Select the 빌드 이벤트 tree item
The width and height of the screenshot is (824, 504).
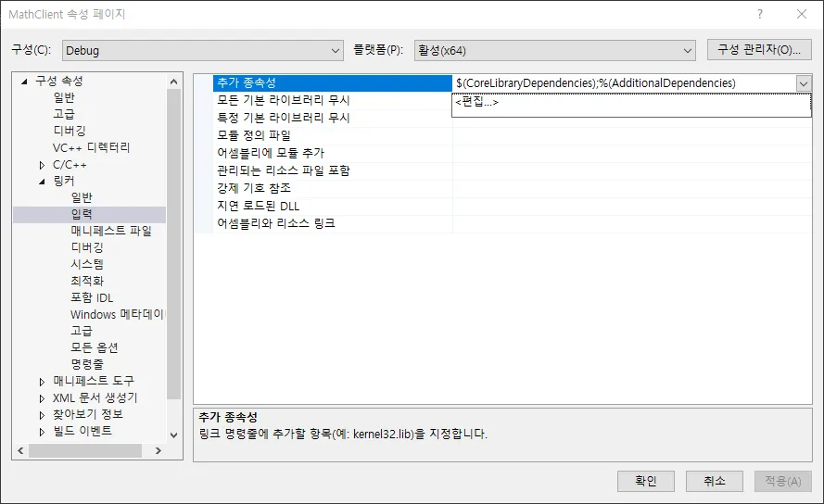[82, 432]
